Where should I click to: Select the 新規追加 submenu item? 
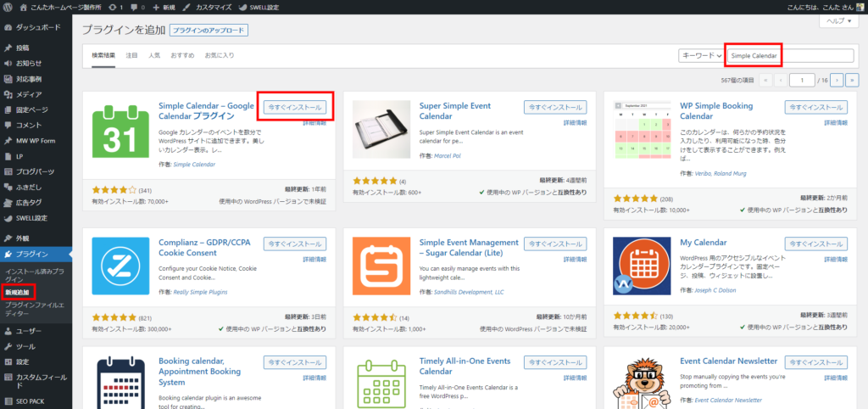tap(17, 290)
